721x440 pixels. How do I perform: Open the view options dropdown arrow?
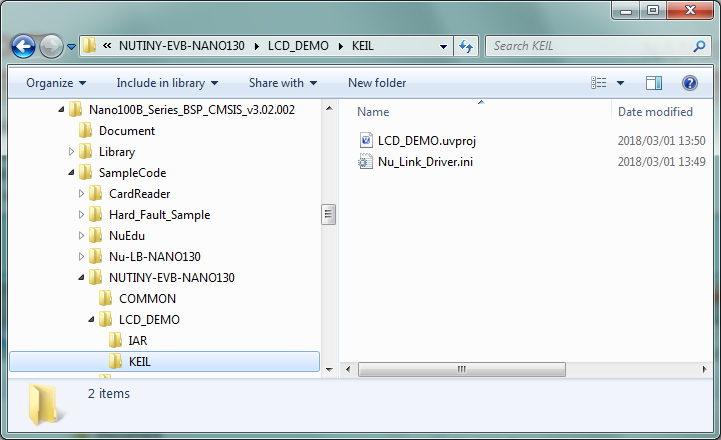[x=620, y=83]
